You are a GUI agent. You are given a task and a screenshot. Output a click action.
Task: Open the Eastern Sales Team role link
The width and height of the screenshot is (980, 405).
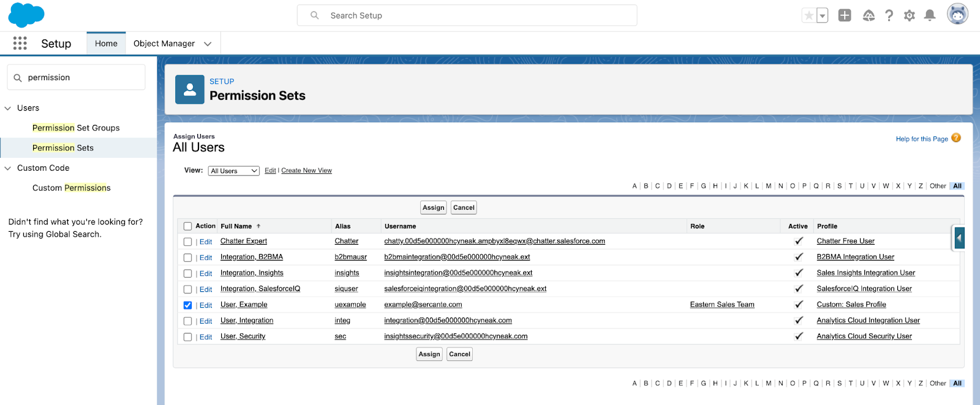click(722, 305)
